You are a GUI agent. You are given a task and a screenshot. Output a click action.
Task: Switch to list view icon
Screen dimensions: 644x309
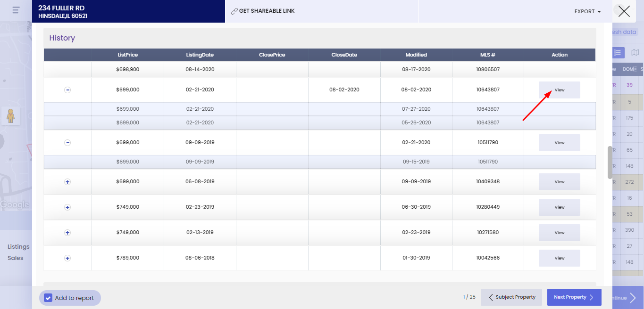[x=619, y=53]
